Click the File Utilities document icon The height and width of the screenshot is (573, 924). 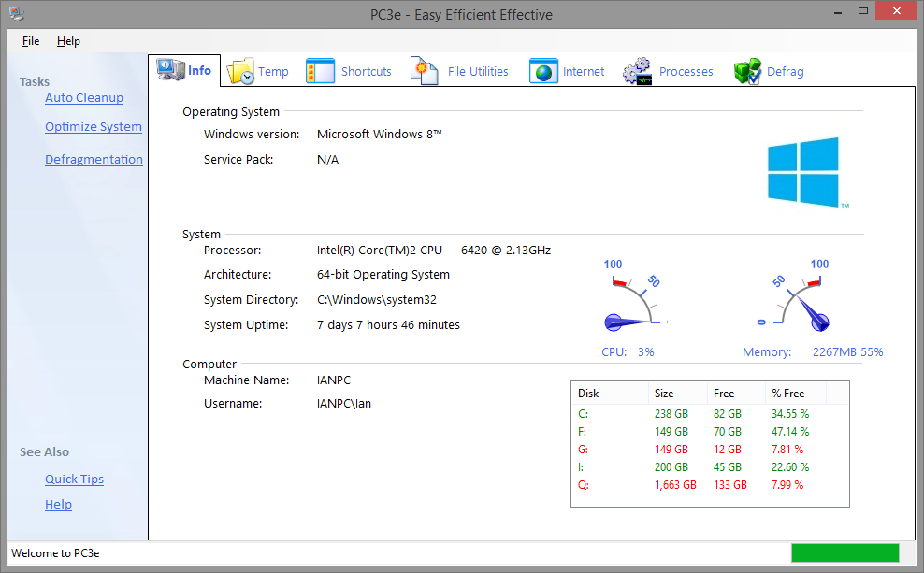click(425, 71)
